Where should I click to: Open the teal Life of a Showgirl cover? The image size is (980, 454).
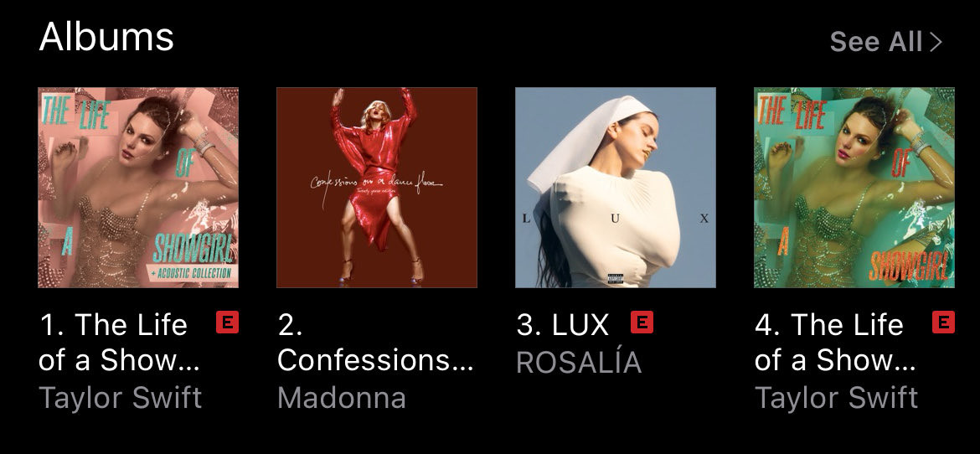click(854, 188)
